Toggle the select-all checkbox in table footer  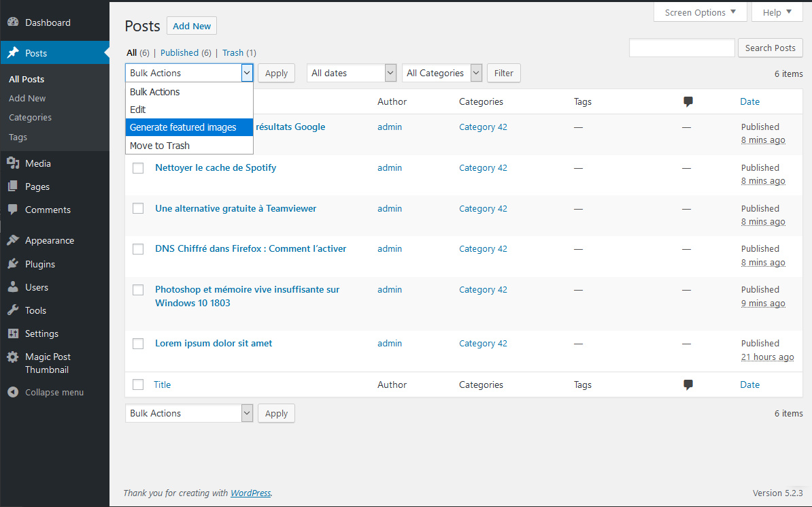(x=138, y=385)
